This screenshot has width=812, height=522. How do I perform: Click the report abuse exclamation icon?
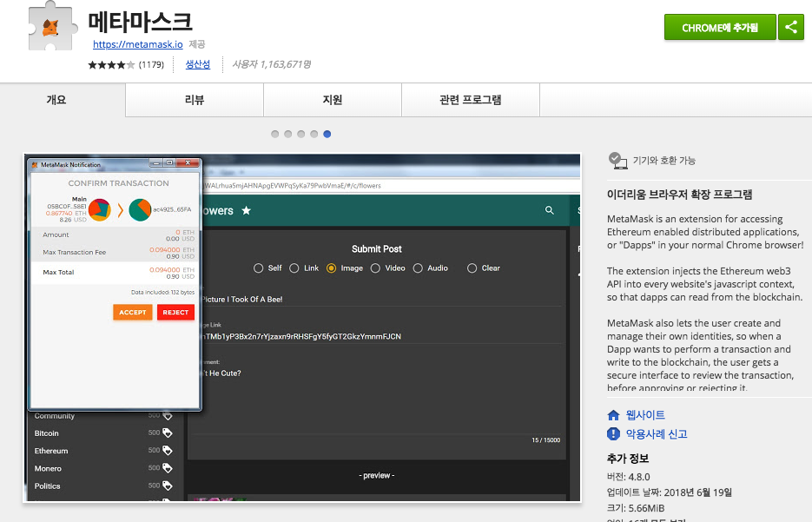pos(613,434)
